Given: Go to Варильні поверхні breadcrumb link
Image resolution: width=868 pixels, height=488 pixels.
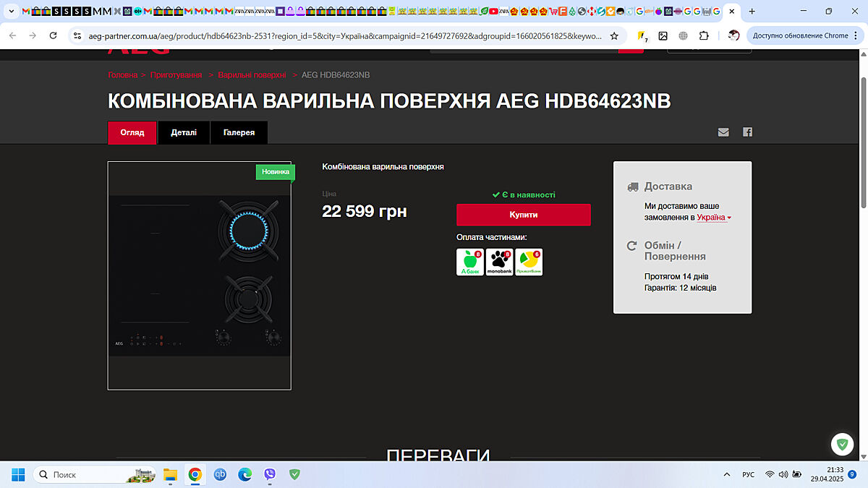Looking at the screenshot, I should [x=252, y=75].
